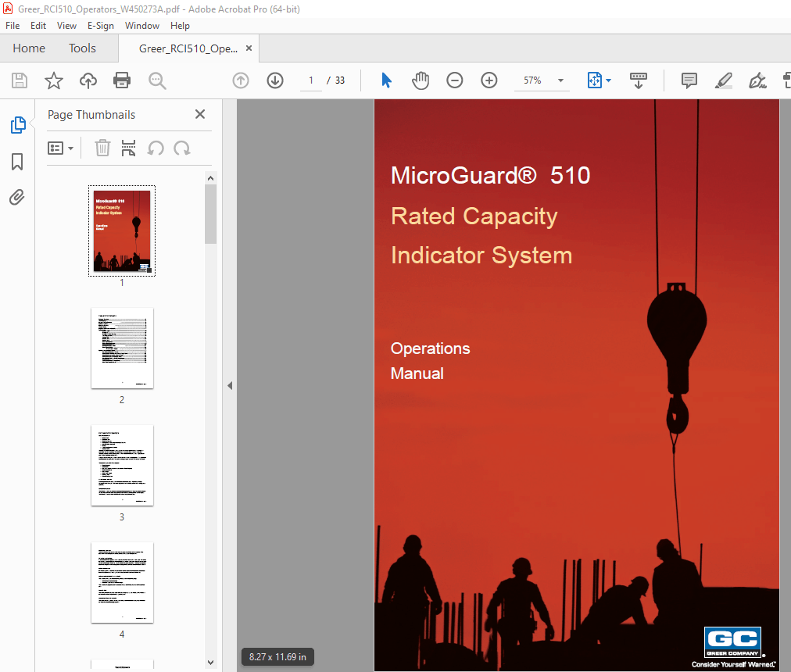Screen dimensions: 791x672
Task: Click the Save file icon
Action: (19, 80)
